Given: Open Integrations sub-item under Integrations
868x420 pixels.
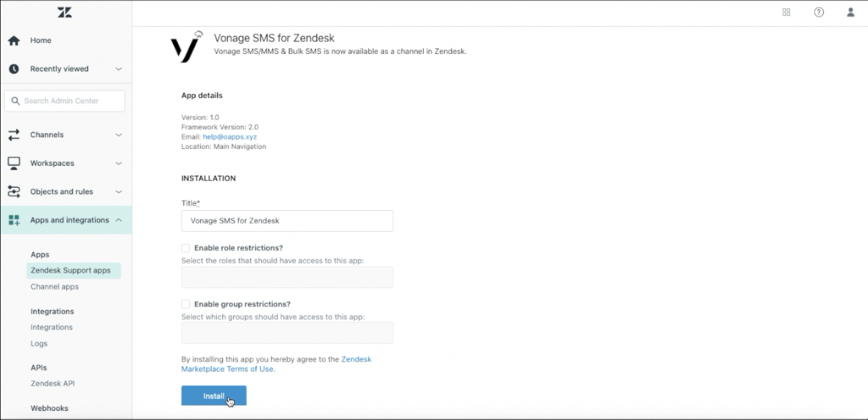Looking at the screenshot, I should coord(52,327).
